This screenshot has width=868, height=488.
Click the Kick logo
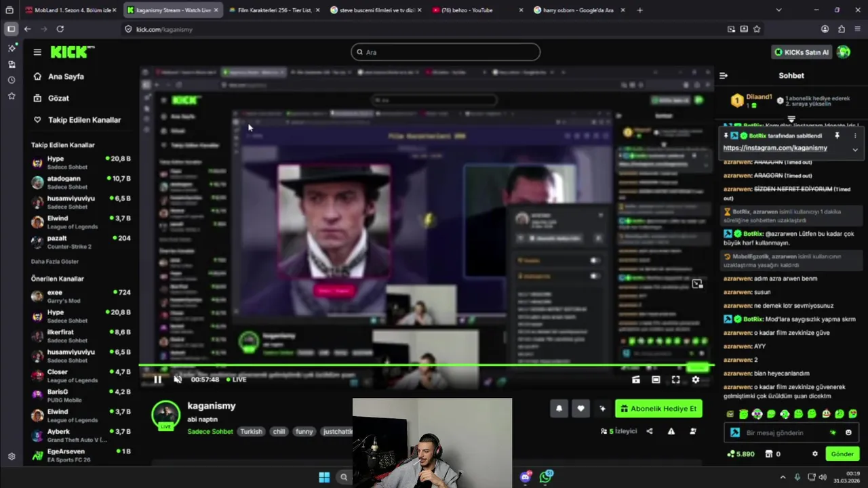click(x=72, y=52)
